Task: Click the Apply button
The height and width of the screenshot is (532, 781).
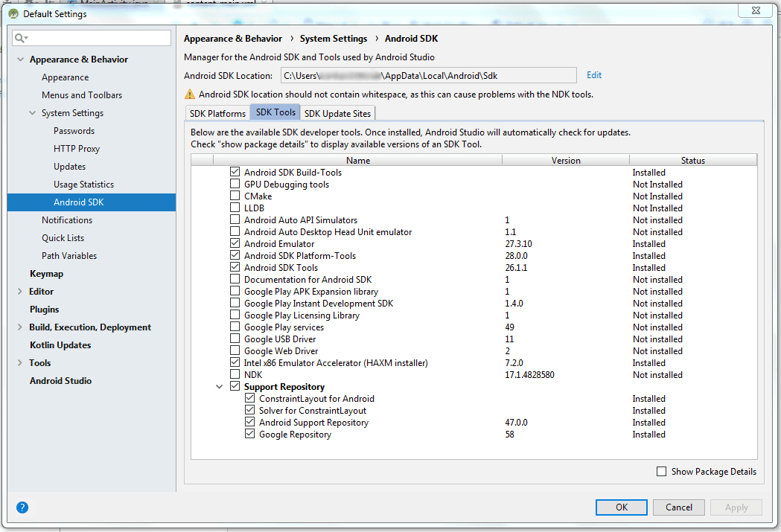Action: 736,507
